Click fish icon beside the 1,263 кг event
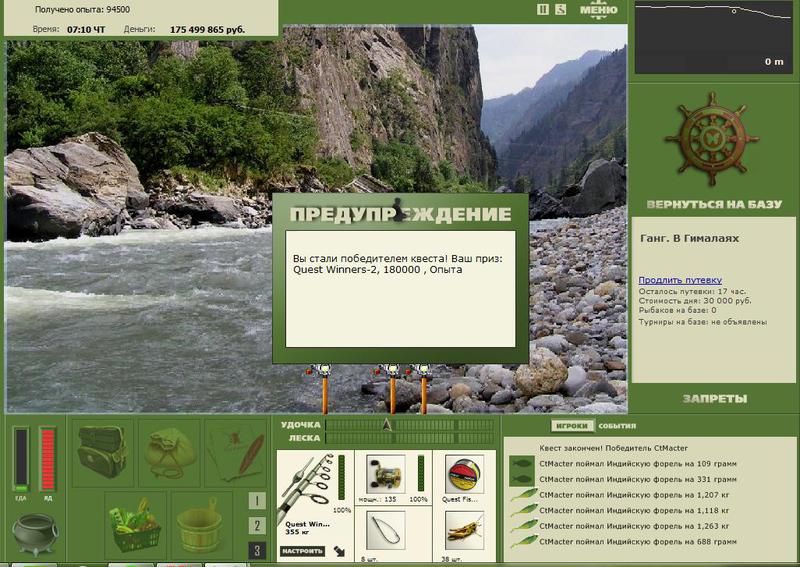 click(x=523, y=525)
